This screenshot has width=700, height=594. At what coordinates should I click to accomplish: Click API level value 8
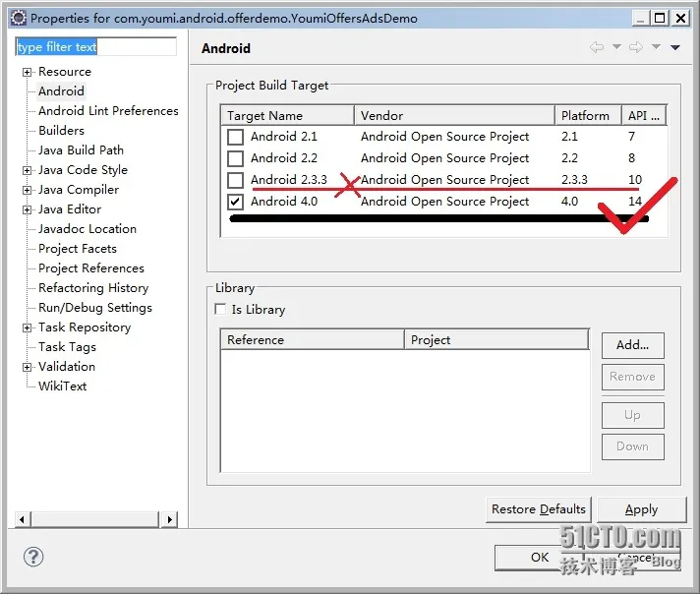click(632, 158)
